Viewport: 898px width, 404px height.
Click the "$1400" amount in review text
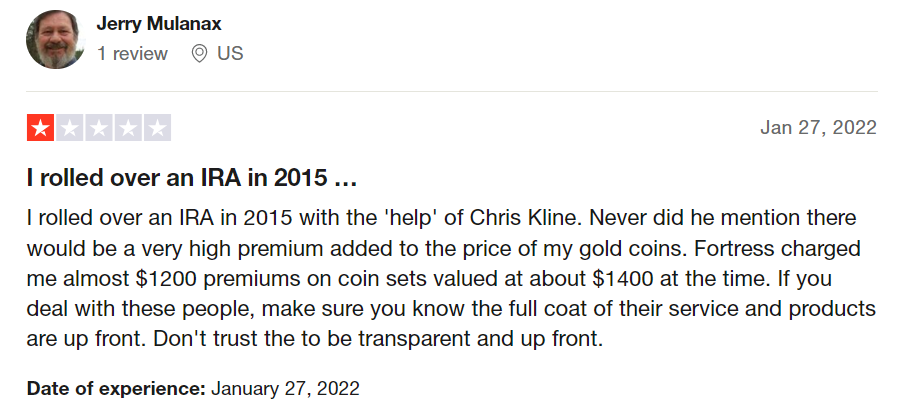(623, 279)
